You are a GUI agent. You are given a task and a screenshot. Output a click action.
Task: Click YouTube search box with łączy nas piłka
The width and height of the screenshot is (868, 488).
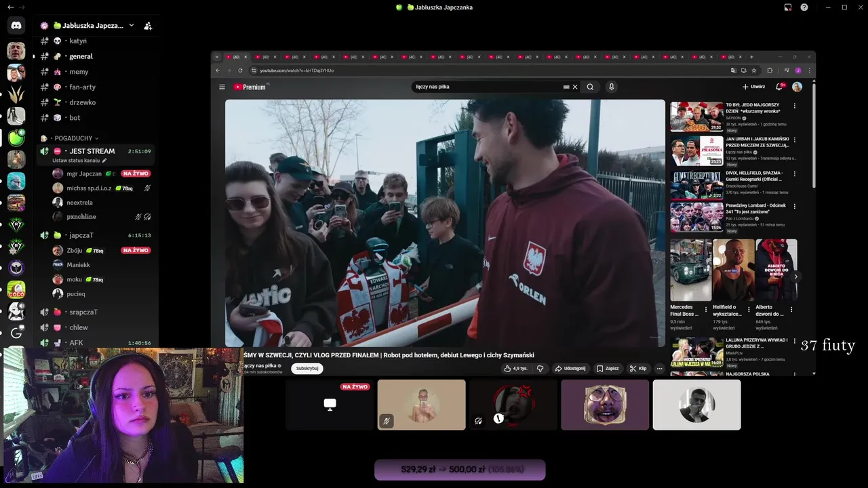[488, 87]
